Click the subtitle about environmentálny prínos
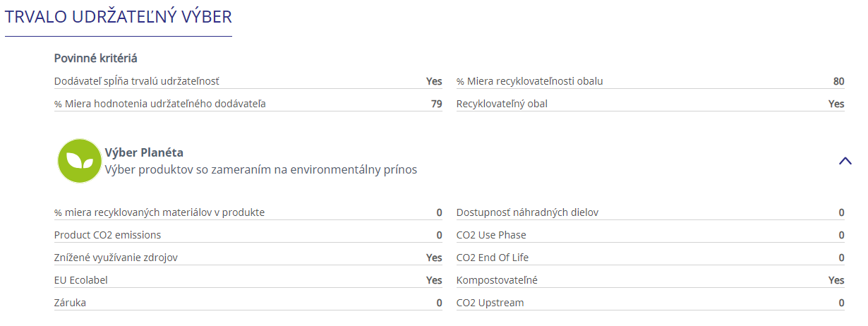Image resolution: width=868 pixels, height=326 pixels. 261,169
